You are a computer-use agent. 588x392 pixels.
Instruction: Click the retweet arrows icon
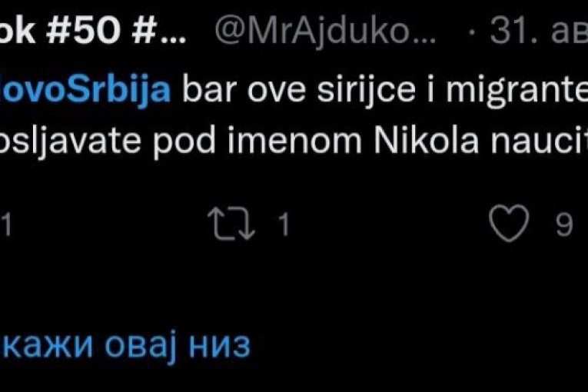pyautogui.click(x=235, y=224)
